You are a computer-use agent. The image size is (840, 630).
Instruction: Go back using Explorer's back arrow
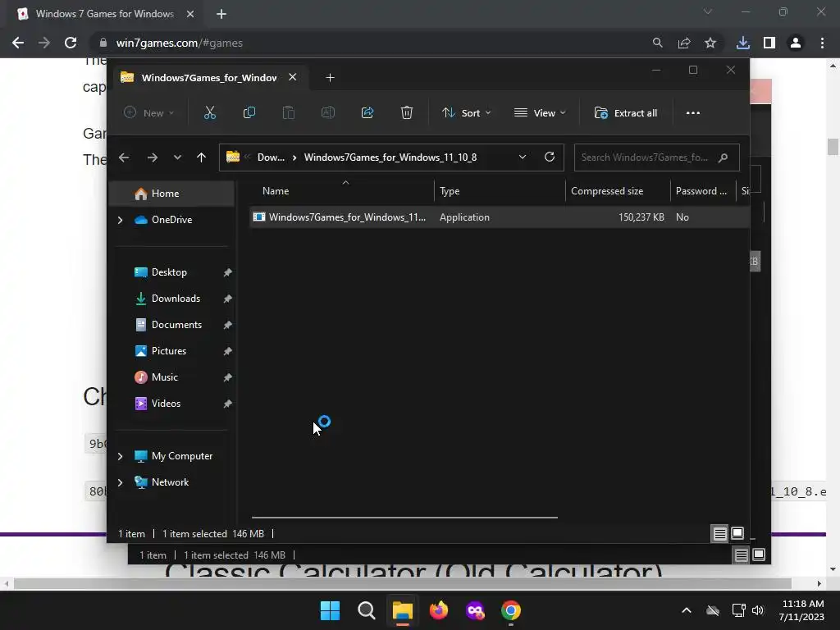pos(124,157)
